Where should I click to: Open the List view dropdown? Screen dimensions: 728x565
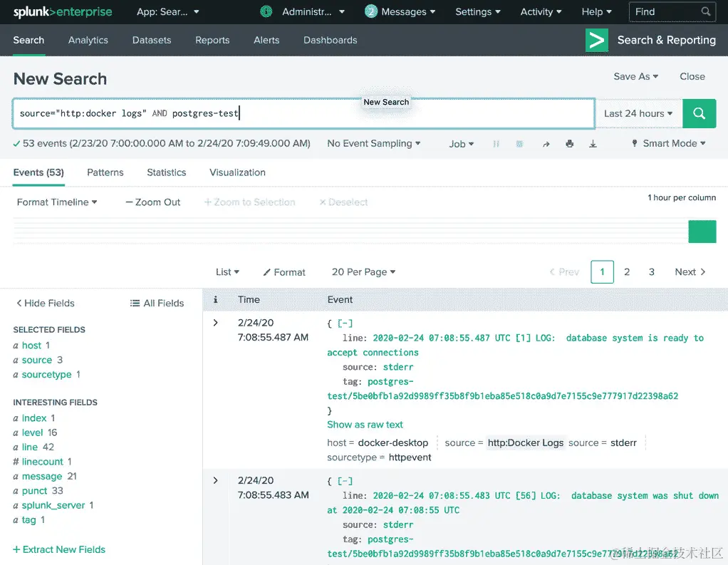[227, 272]
